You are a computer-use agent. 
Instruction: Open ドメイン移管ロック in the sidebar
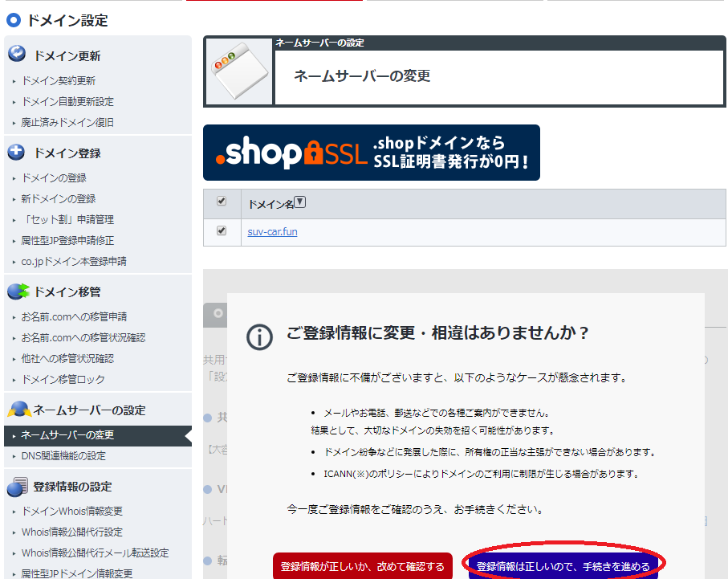[x=63, y=380]
